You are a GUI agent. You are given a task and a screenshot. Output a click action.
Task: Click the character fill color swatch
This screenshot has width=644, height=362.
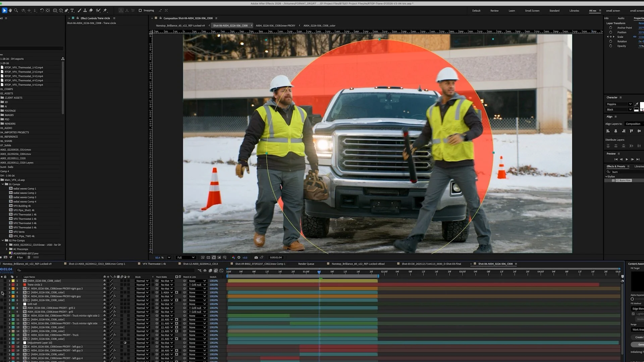coord(642,105)
